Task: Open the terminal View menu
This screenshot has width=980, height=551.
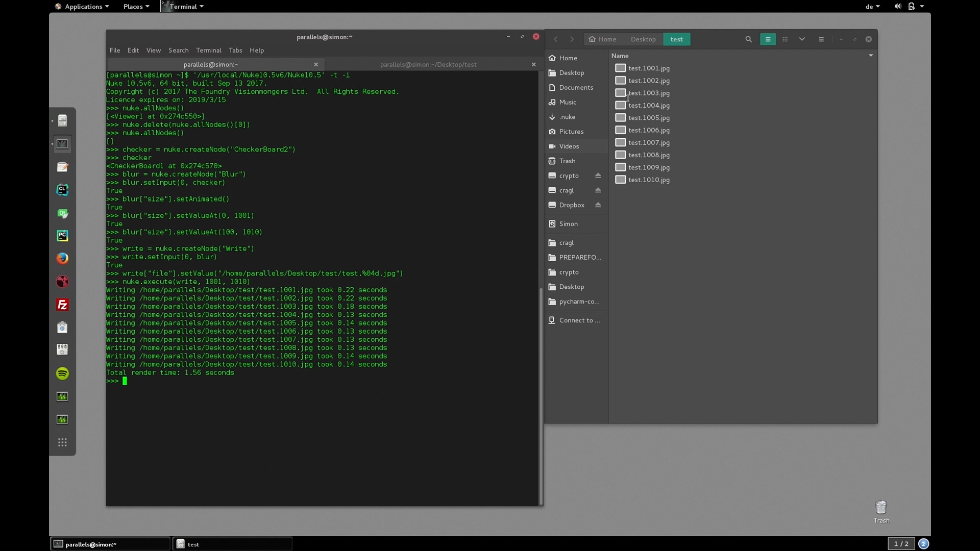Action: [154, 50]
